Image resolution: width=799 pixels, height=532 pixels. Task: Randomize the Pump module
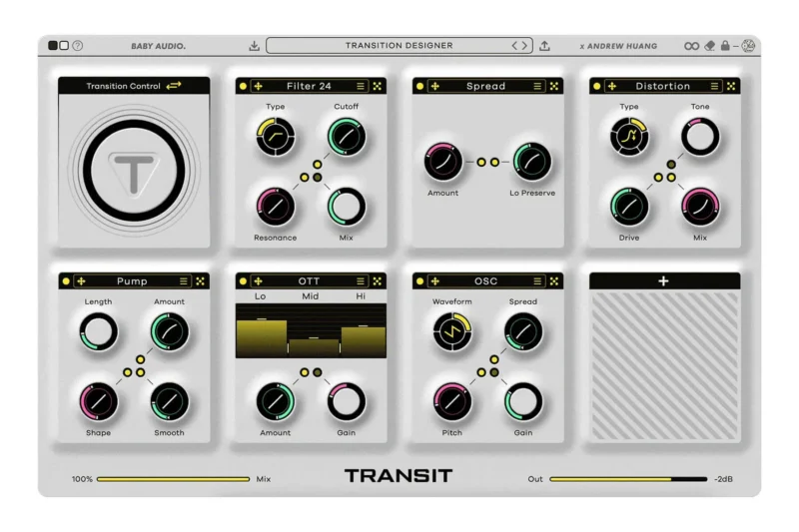click(201, 281)
